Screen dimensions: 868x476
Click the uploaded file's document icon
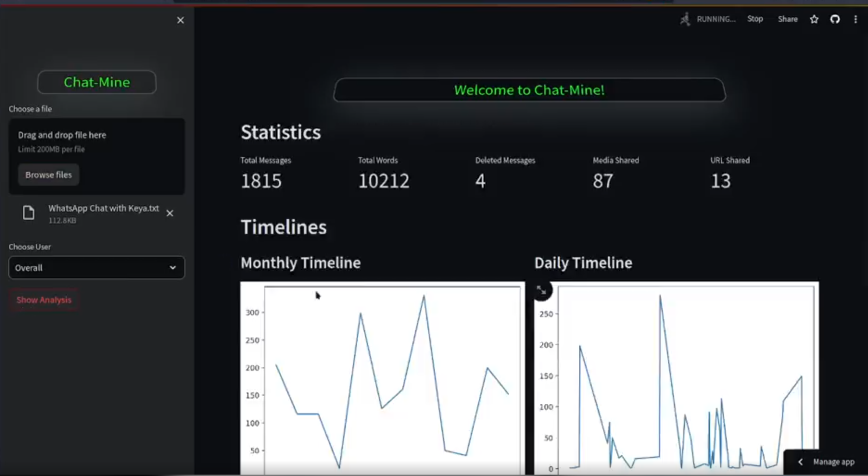[28, 213]
